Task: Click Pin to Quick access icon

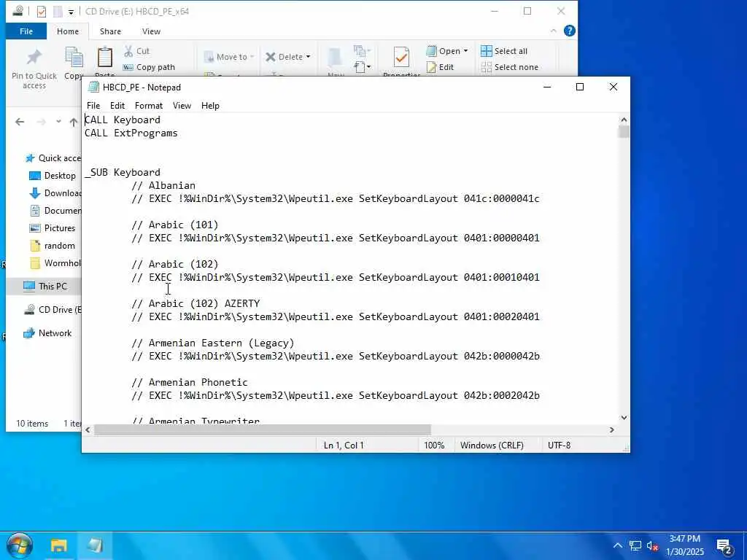Action: click(x=34, y=58)
